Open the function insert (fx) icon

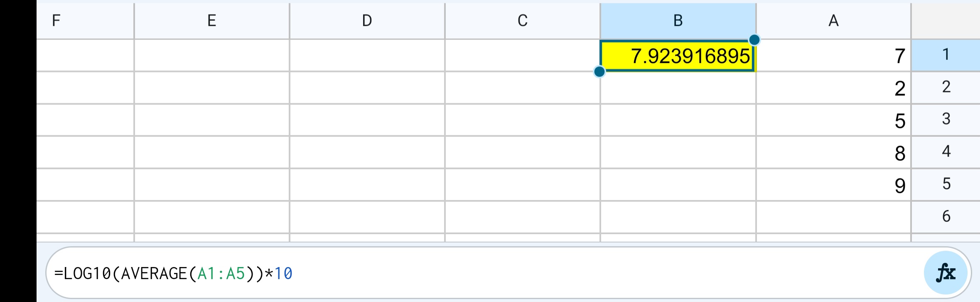point(946,272)
